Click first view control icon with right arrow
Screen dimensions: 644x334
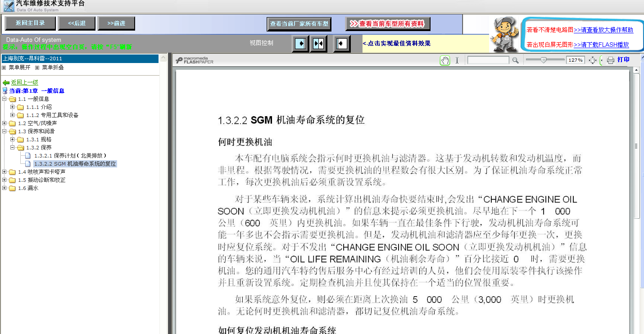300,44
